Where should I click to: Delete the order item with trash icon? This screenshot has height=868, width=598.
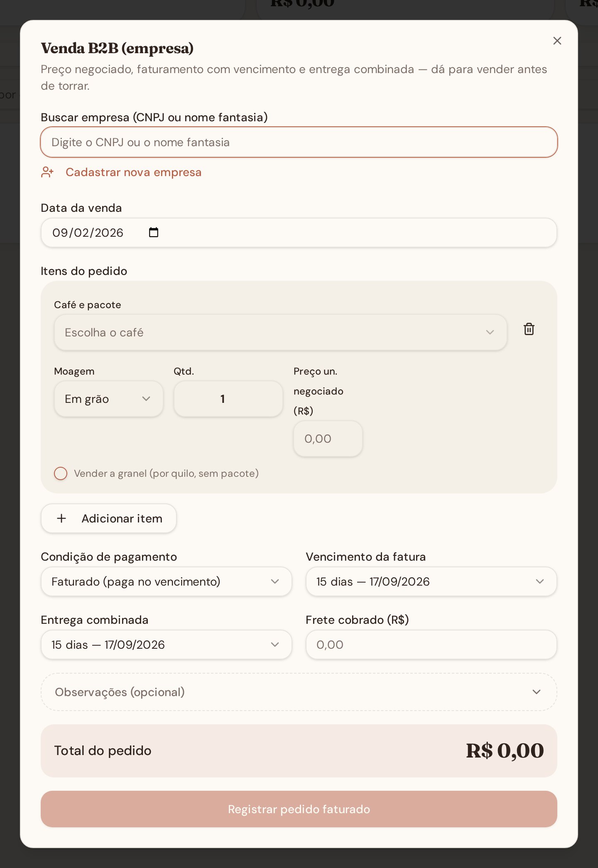[529, 329]
